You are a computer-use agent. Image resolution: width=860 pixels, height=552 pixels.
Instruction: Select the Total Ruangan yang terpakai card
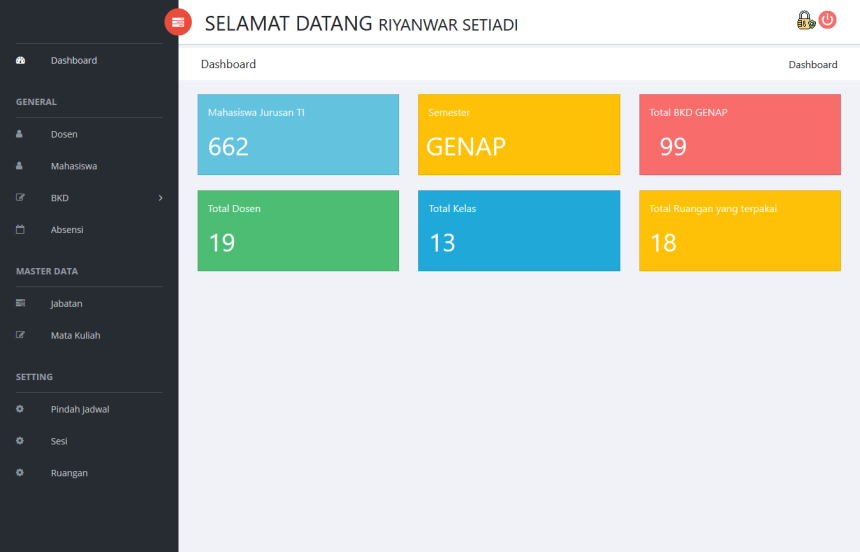click(739, 231)
